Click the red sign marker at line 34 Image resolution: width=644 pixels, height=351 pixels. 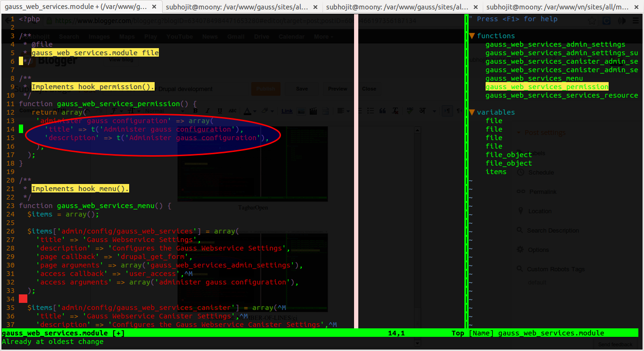tap(23, 299)
